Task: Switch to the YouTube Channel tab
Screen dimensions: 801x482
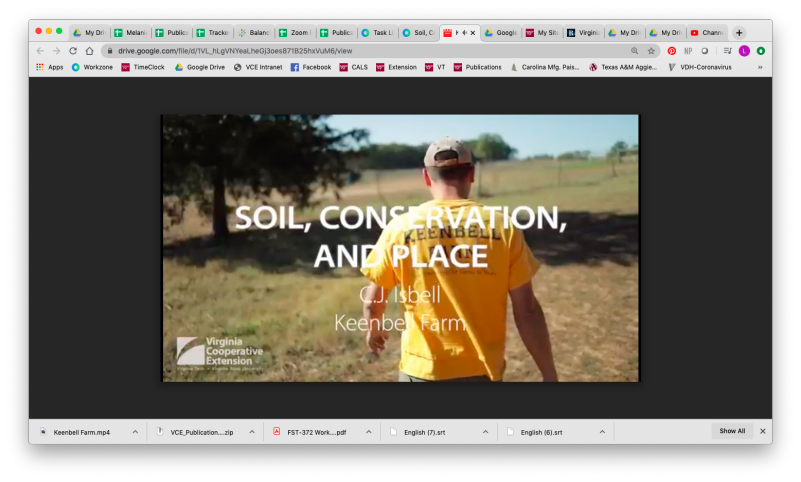Action: click(x=707, y=33)
